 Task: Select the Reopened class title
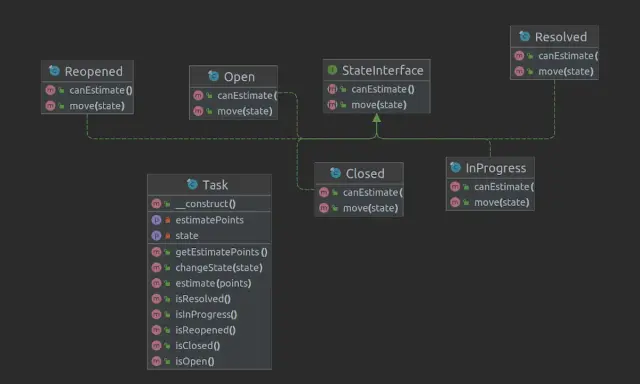click(x=93, y=71)
